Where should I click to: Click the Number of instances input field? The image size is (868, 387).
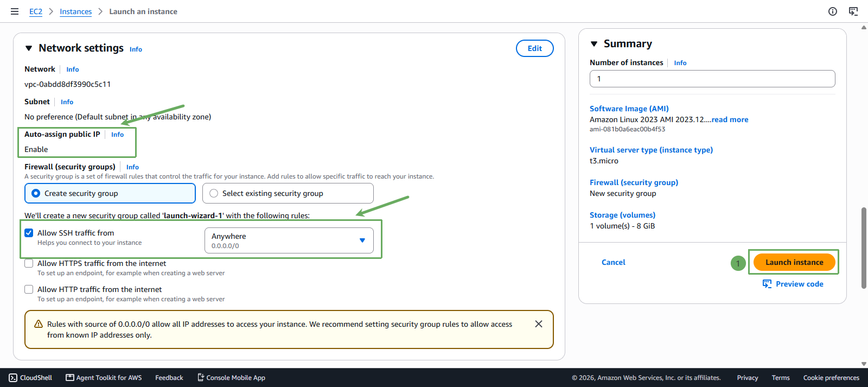coord(712,79)
